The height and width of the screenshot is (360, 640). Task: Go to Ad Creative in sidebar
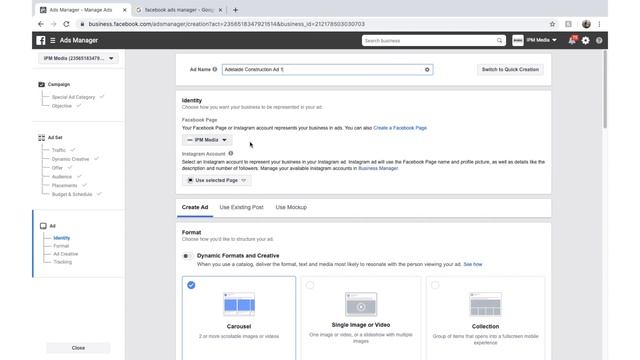point(65,254)
